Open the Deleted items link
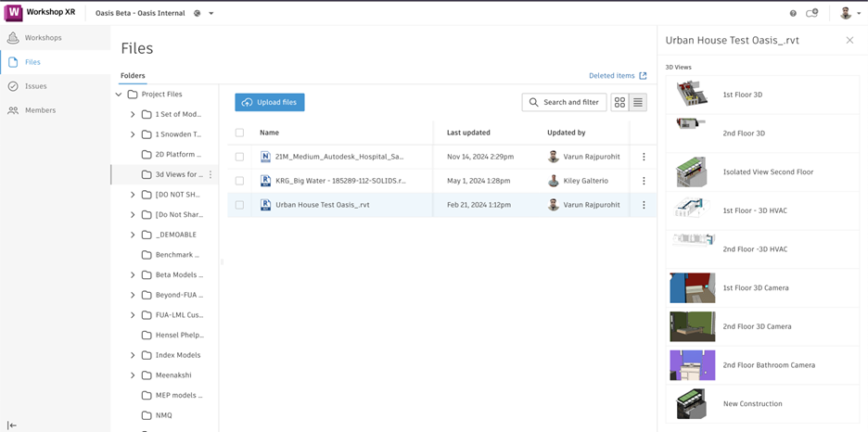The width and height of the screenshot is (868, 432). pyautogui.click(x=618, y=76)
